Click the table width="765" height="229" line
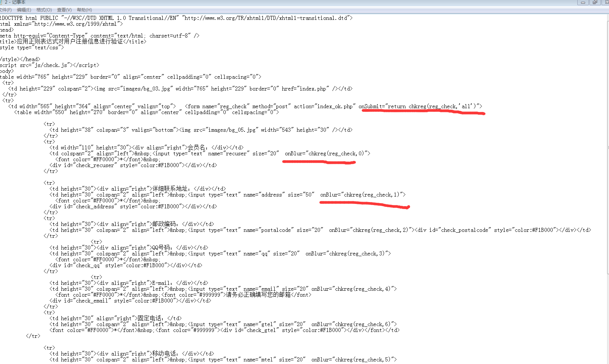This screenshot has width=609, height=364. point(130,77)
